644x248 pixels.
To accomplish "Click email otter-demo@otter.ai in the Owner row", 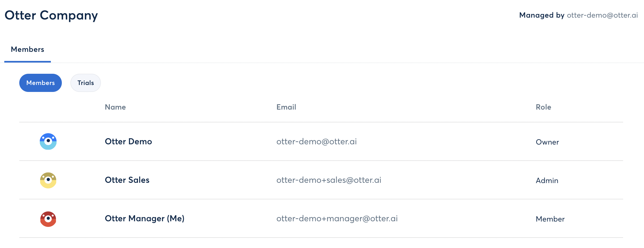I will click(317, 142).
